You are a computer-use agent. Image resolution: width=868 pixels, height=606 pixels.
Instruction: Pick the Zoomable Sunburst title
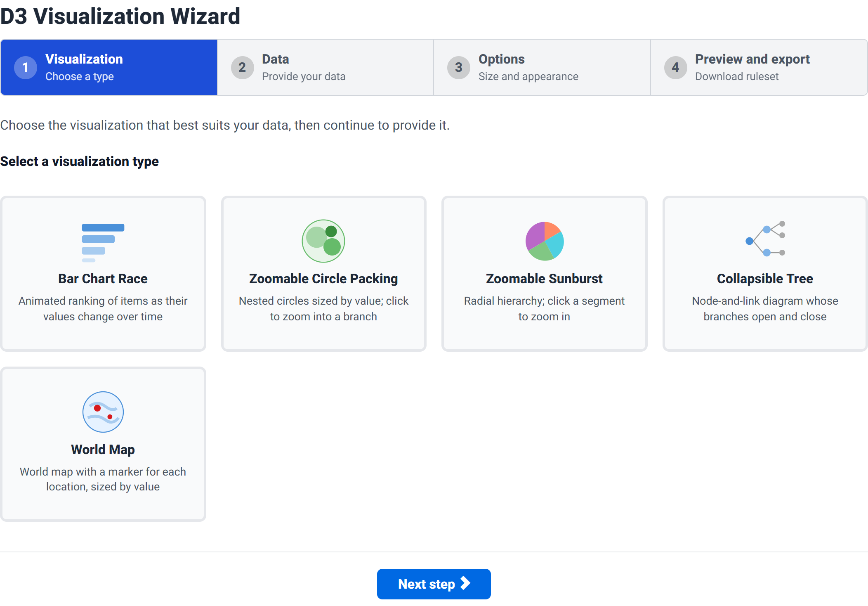tap(545, 279)
